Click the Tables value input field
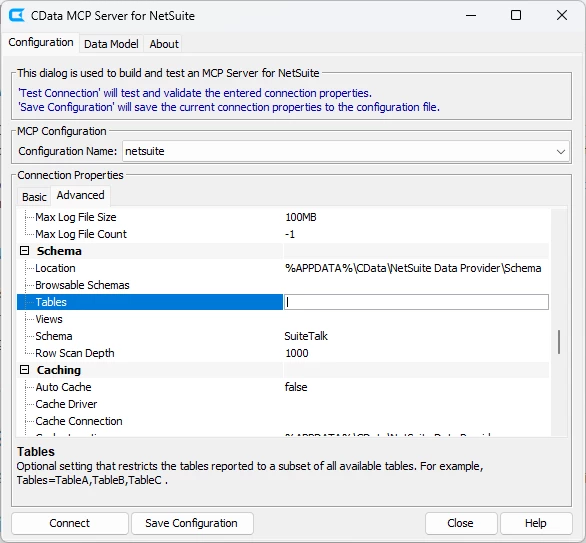Image resolution: width=586 pixels, height=543 pixels. click(x=416, y=302)
